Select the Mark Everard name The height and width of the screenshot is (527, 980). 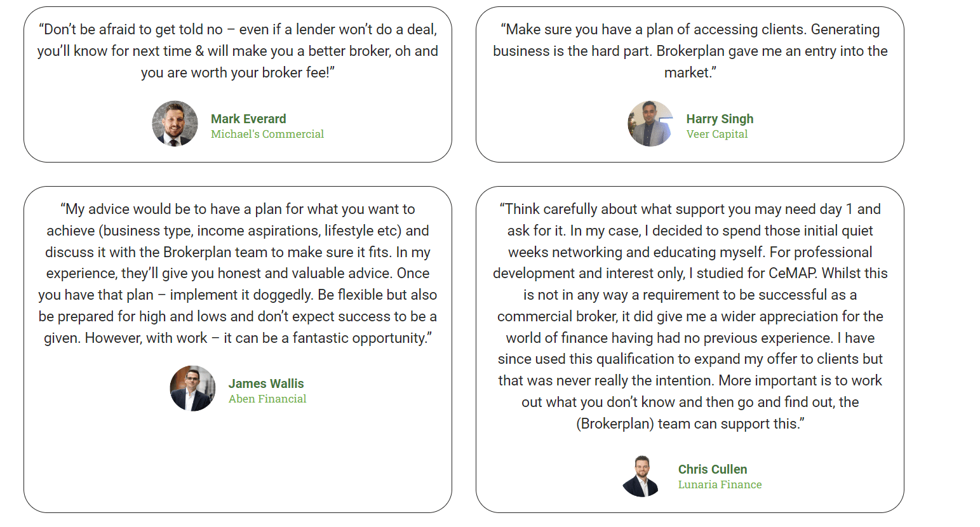point(248,119)
